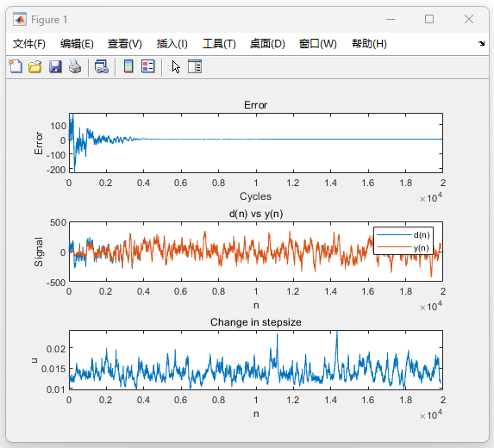Screen dimensions: 494x448
Task: Select the Error plot title text
Action: (255, 105)
